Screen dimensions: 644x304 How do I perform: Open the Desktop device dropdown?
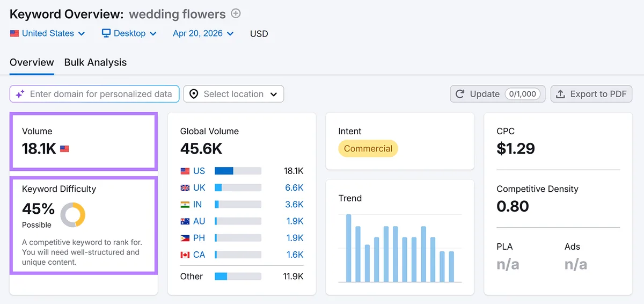pyautogui.click(x=129, y=33)
